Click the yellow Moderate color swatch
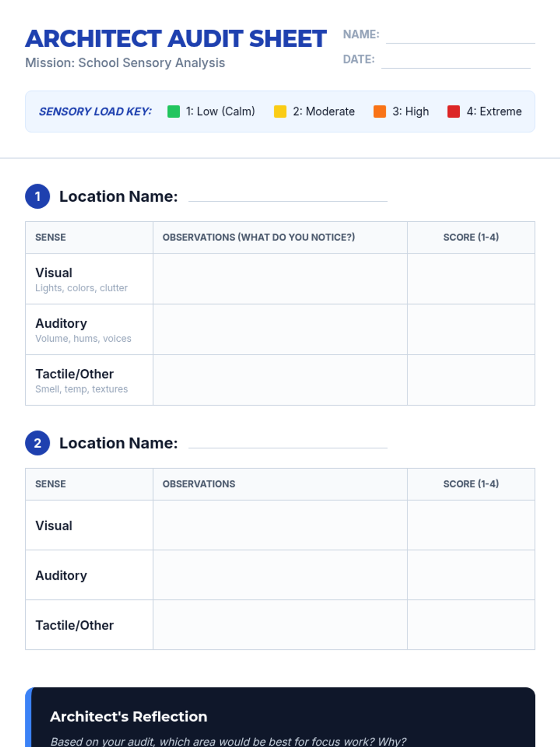Screen dimensions: 560x747 [x=280, y=112]
